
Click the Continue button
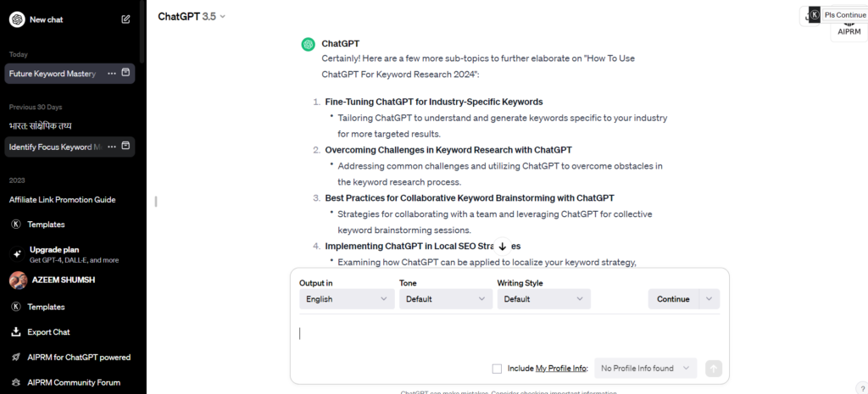(x=673, y=299)
